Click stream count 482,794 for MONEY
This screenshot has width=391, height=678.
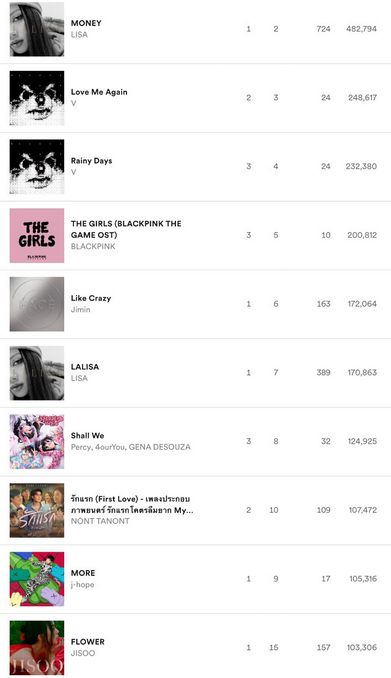(x=361, y=29)
